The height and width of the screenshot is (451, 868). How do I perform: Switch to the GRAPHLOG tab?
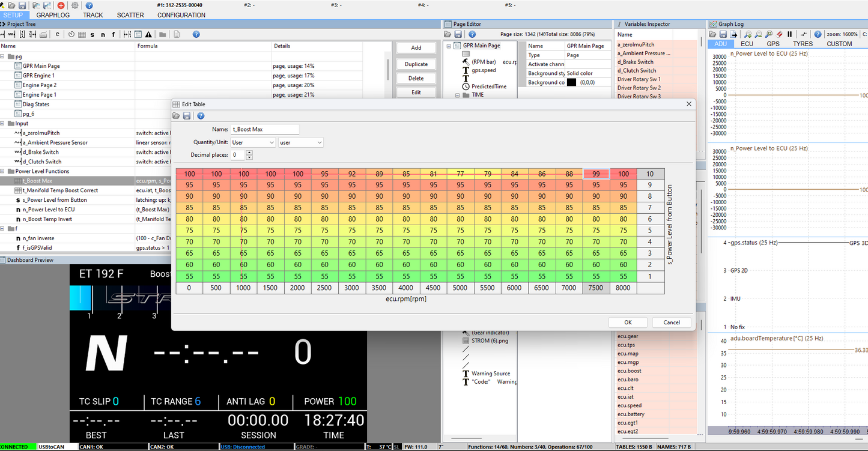click(x=53, y=15)
